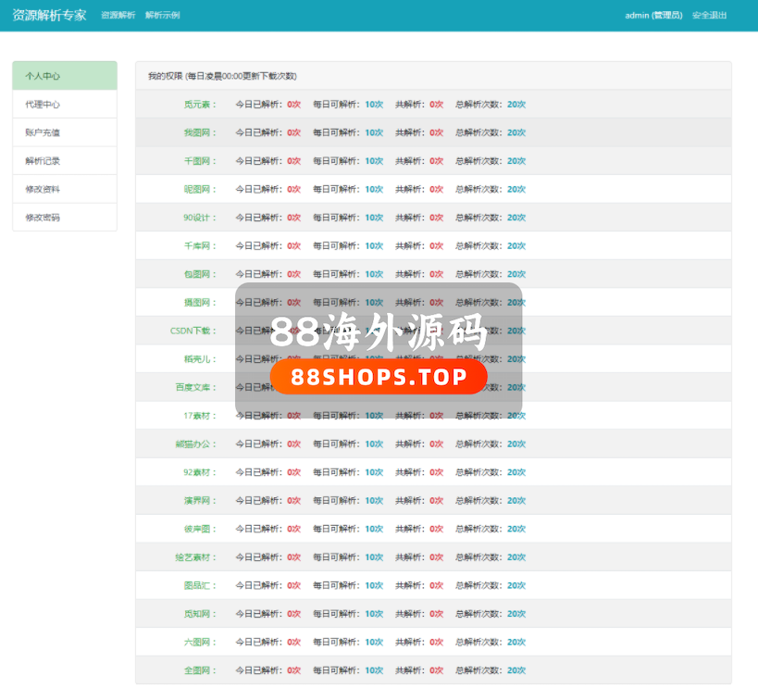Click the orange 88SHOPS.TOP banner button
This screenshot has width=758, height=700.
coord(379,377)
